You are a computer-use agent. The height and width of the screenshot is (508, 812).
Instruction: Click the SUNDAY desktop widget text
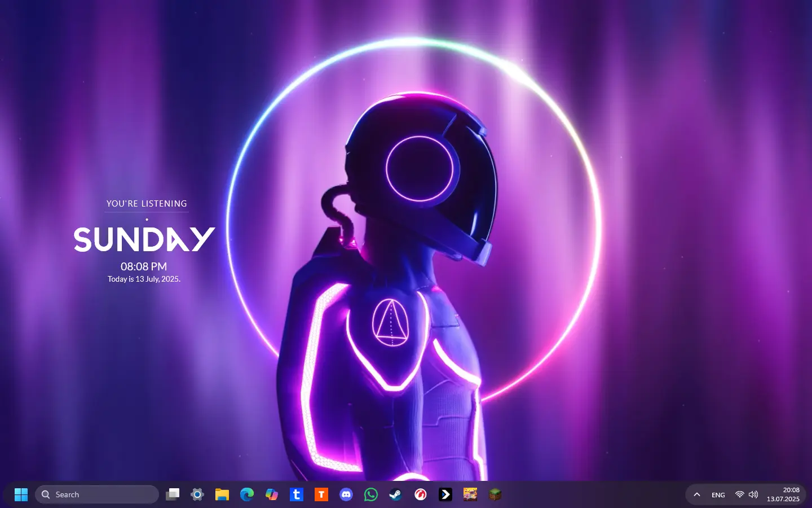pos(144,239)
